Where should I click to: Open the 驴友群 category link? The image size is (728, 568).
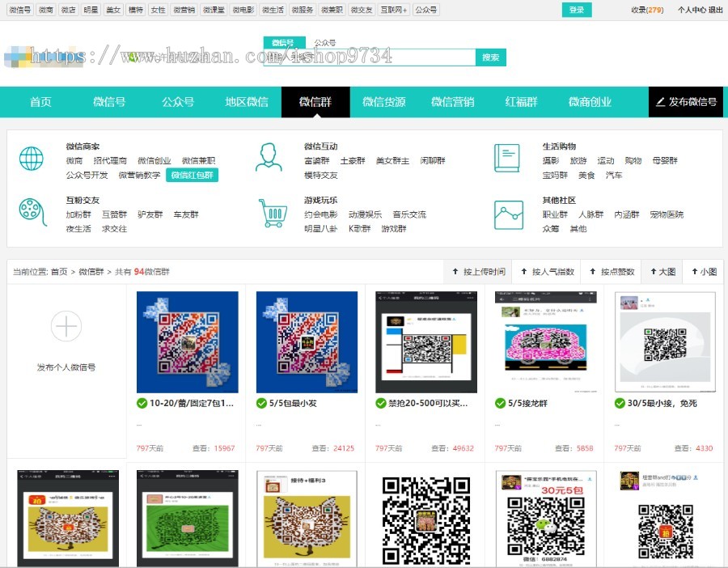(150, 214)
